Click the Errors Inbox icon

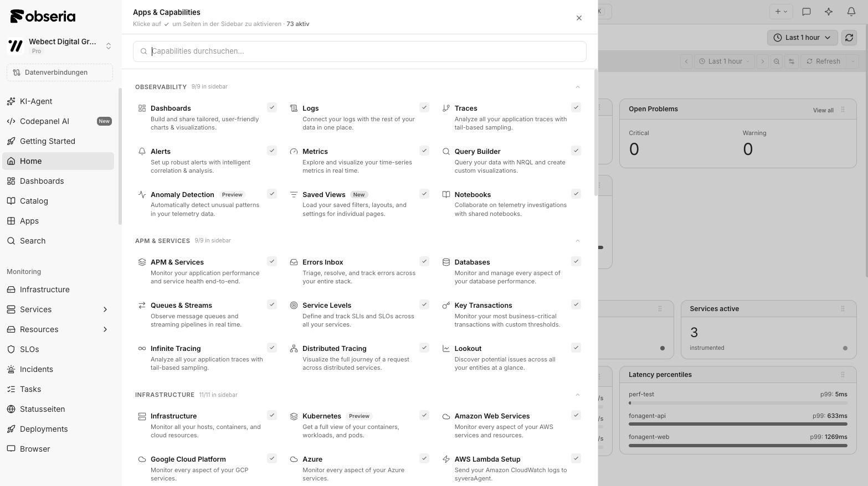294,262
